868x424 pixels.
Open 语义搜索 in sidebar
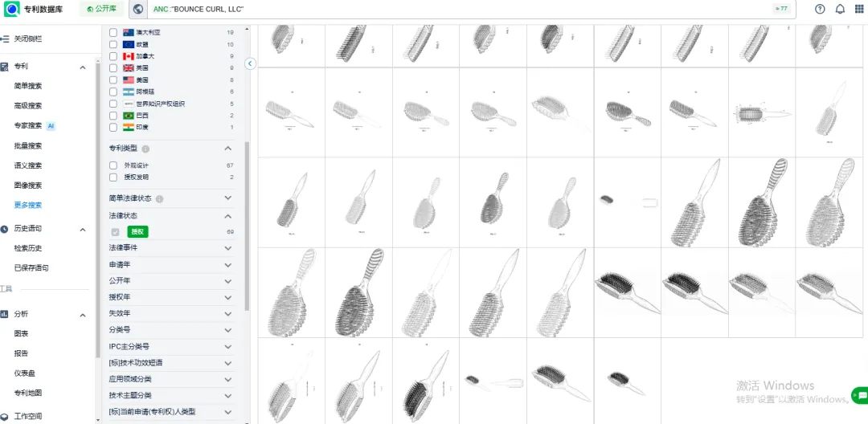(x=28, y=166)
